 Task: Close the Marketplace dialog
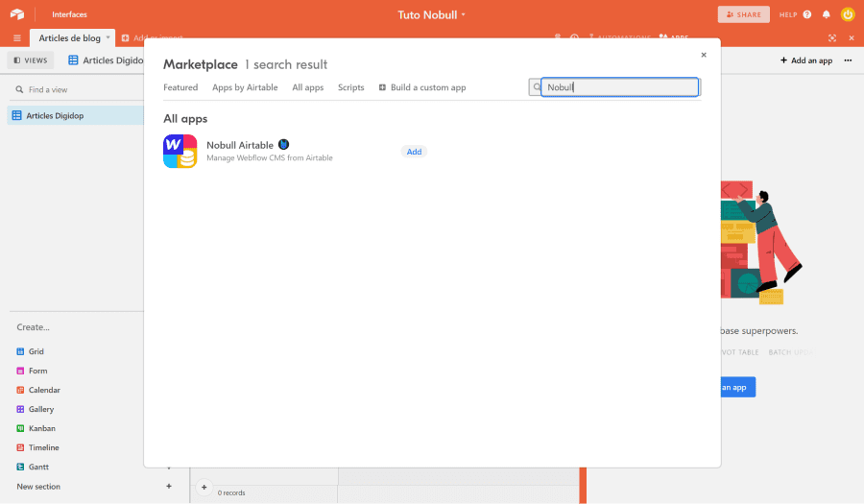(x=704, y=55)
